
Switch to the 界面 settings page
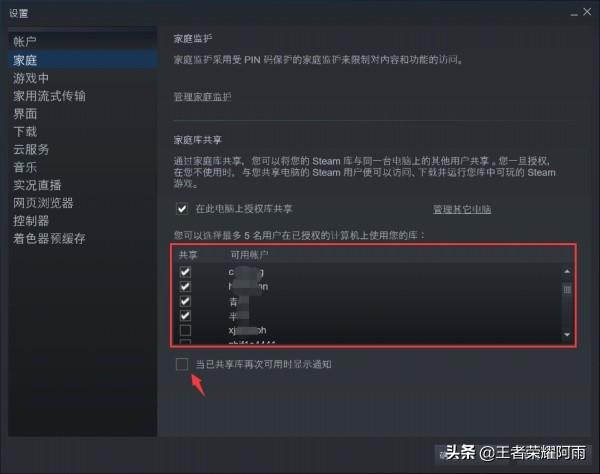point(25,114)
